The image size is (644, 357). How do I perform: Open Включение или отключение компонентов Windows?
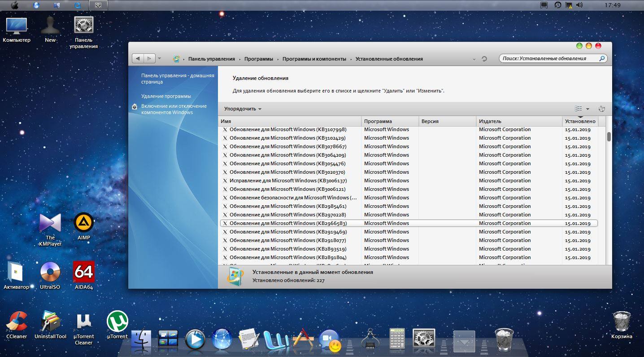174,109
